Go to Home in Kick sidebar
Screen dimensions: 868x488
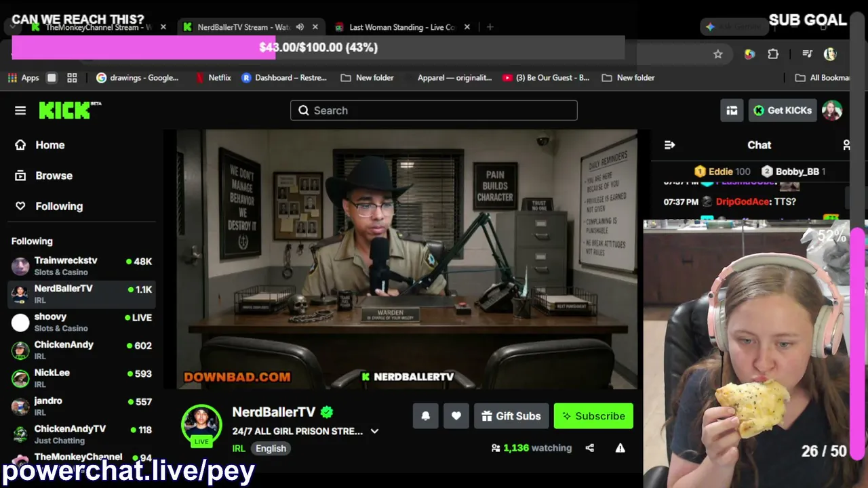(x=40, y=145)
